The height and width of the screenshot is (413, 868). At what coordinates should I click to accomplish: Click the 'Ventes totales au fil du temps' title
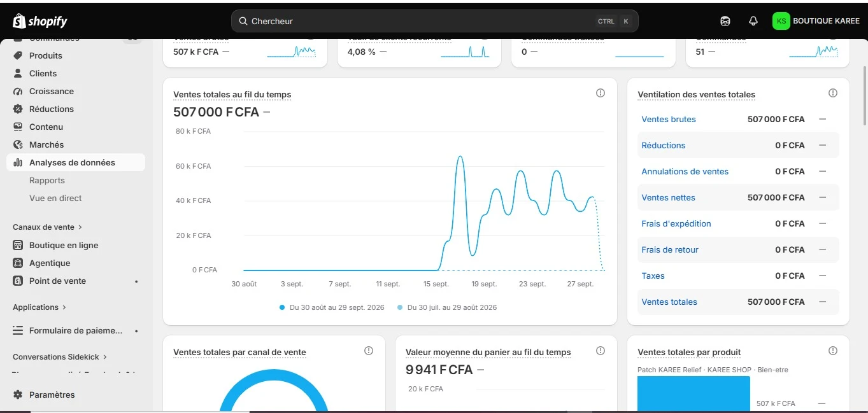232,95
